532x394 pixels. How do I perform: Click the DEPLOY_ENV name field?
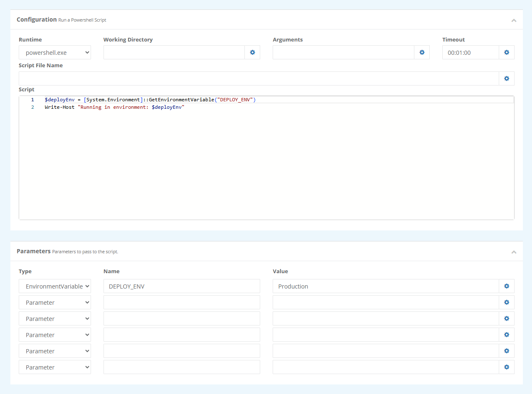[x=182, y=286]
